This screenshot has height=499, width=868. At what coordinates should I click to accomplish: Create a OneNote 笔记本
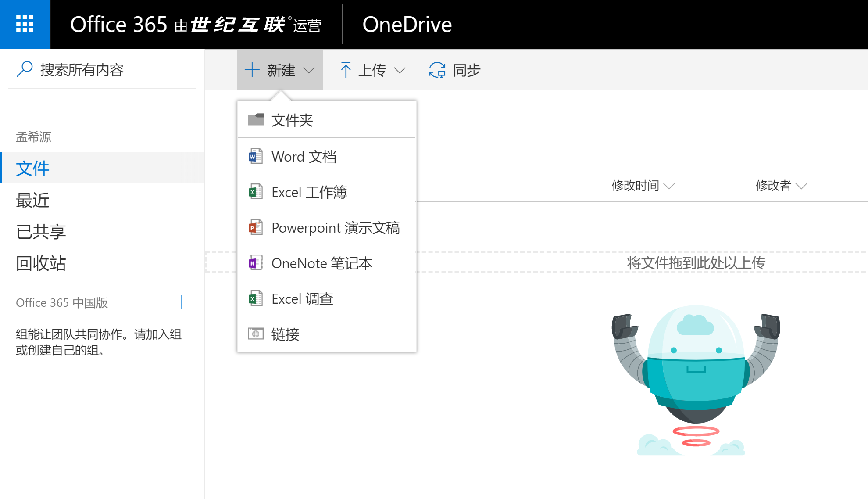click(326, 263)
